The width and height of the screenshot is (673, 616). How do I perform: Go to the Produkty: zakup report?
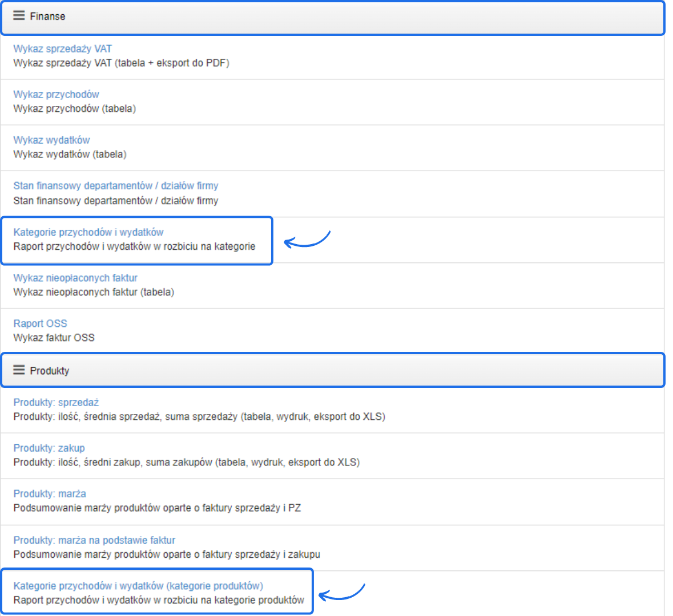[x=49, y=448]
